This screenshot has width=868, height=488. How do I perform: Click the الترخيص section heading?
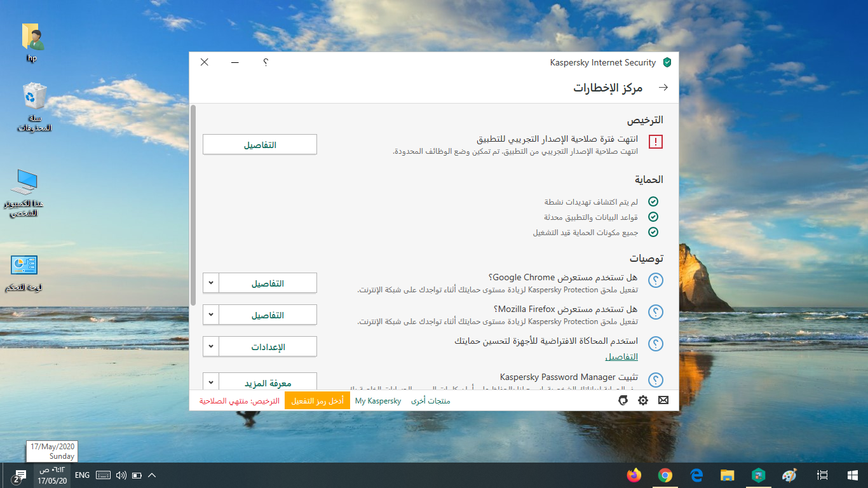point(645,119)
